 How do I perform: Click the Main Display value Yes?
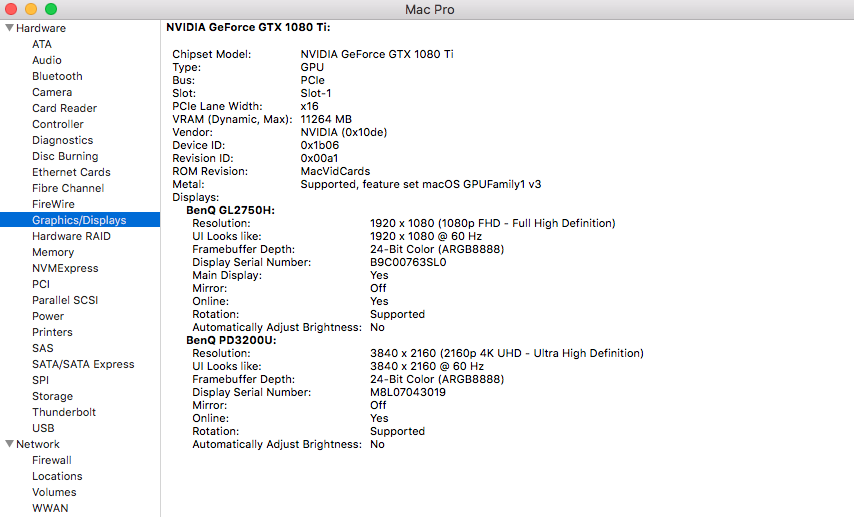[x=379, y=275]
